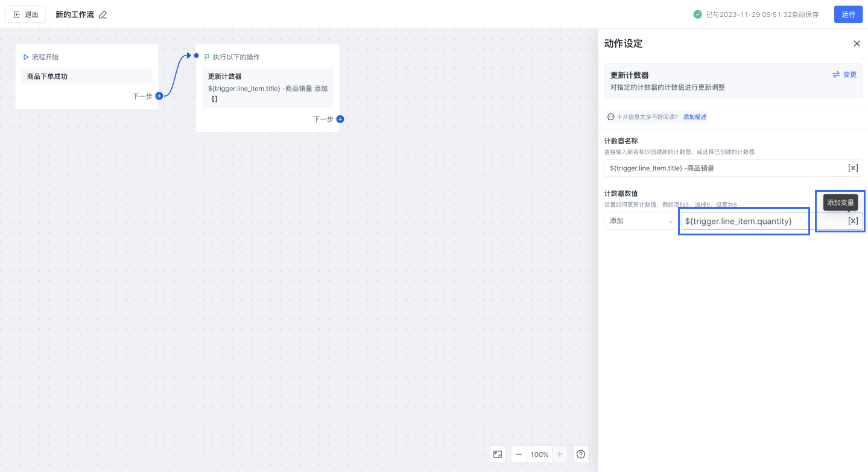Fit the canvas to screen view
This screenshot has width=868, height=472.
(x=498, y=454)
